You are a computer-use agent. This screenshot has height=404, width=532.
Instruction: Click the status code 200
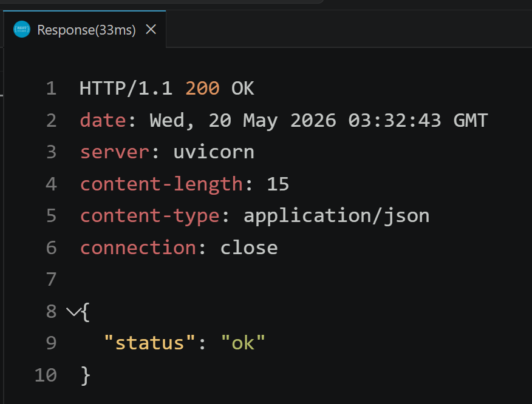[203, 89]
